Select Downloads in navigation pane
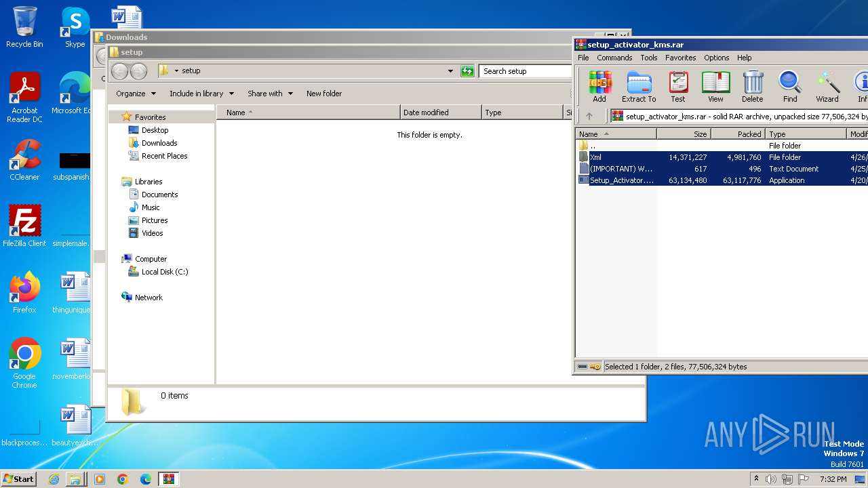 click(x=159, y=143)
